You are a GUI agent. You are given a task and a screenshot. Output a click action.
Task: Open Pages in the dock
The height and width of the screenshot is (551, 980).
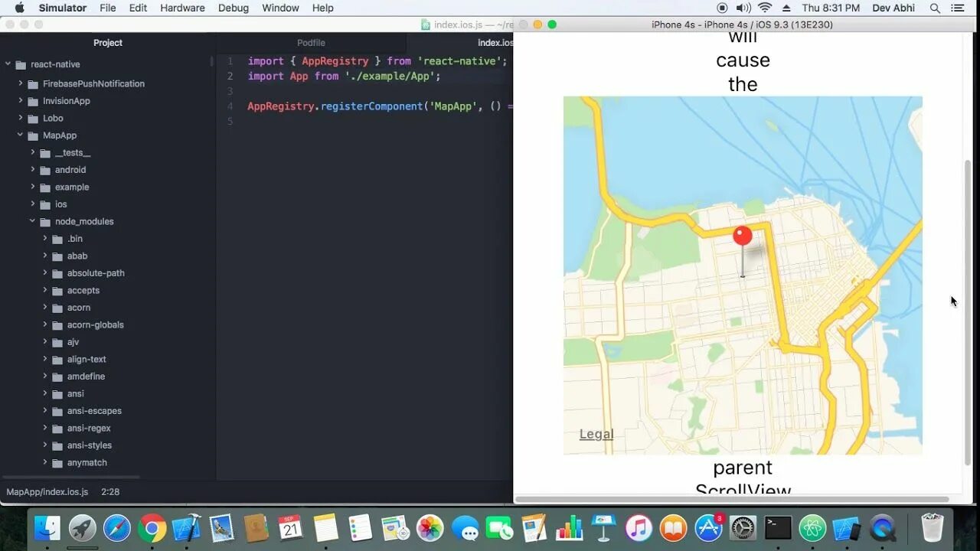(534, 528)
